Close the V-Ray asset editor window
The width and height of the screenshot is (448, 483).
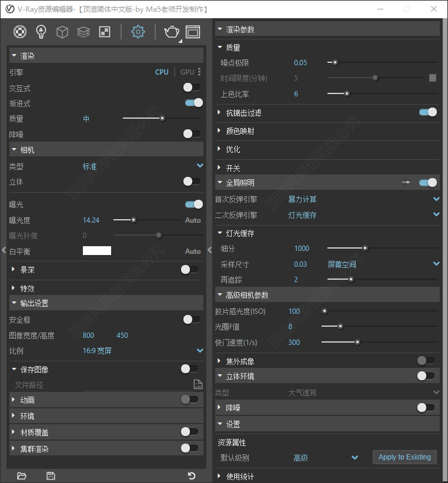(x=434, y=9)
